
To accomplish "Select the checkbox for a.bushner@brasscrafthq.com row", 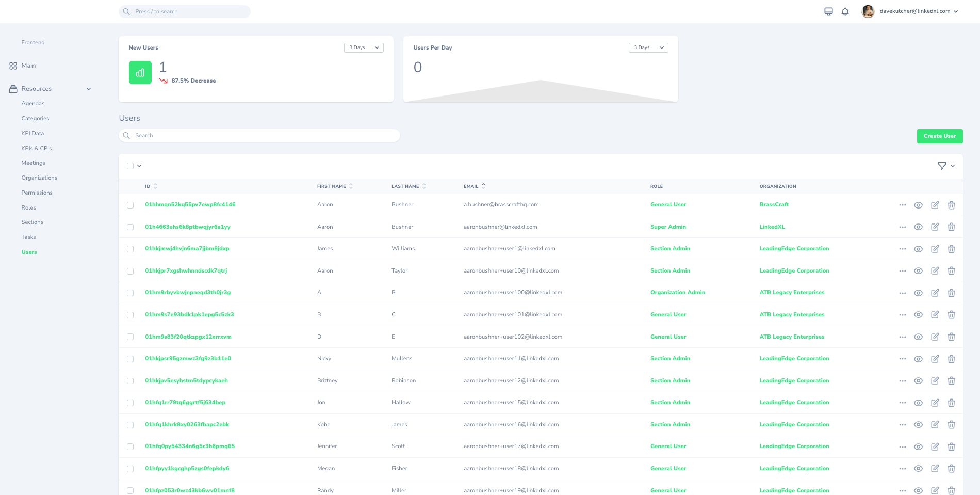I will [130, 205].
